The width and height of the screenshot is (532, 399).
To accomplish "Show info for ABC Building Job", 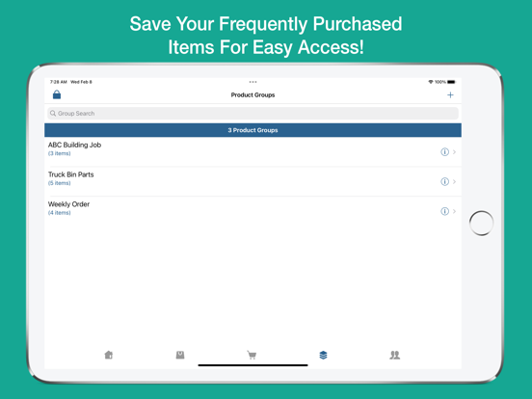I will (x=444, y=152).
